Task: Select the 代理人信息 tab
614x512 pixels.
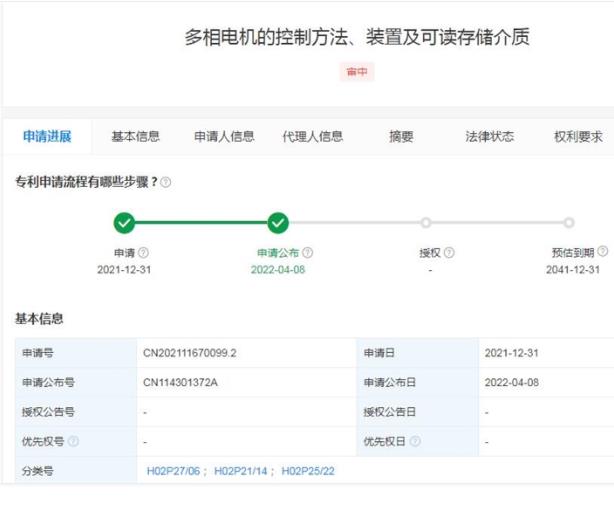Action: point(312,137)
